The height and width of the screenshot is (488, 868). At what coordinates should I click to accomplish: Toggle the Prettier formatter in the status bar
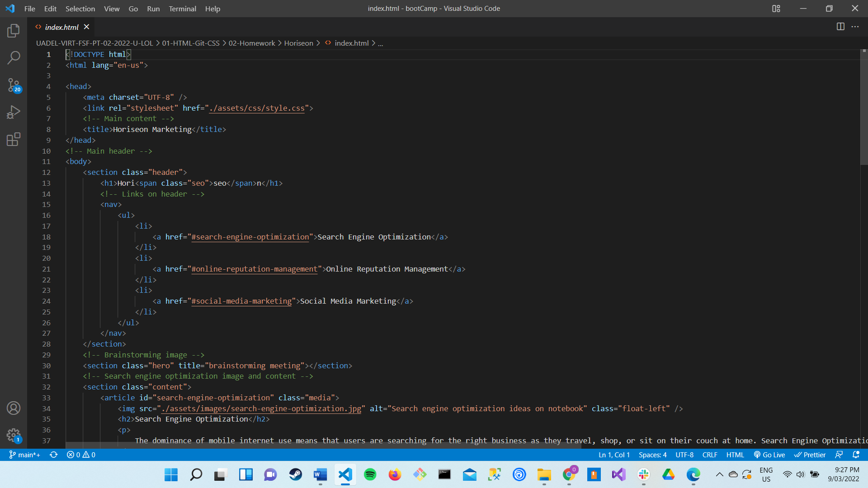pyautogui.click(x=810, y=455)
